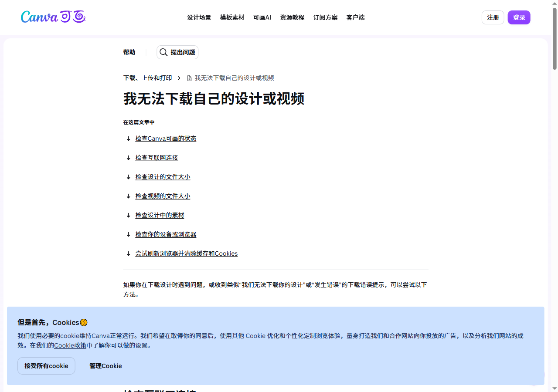Click the 登录 button
The width and height of the screenshot is (558, 392).
pos(519,17)
